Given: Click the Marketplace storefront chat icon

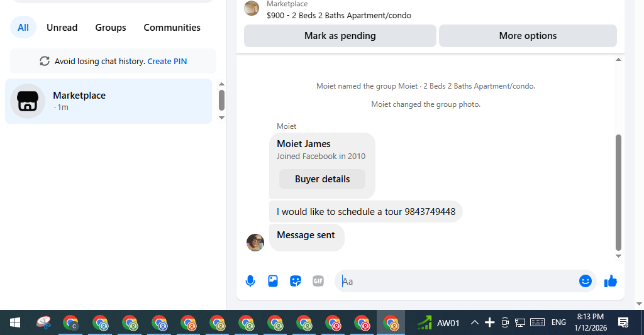Looking at the screenshot, I should click(x=28, y=101).
